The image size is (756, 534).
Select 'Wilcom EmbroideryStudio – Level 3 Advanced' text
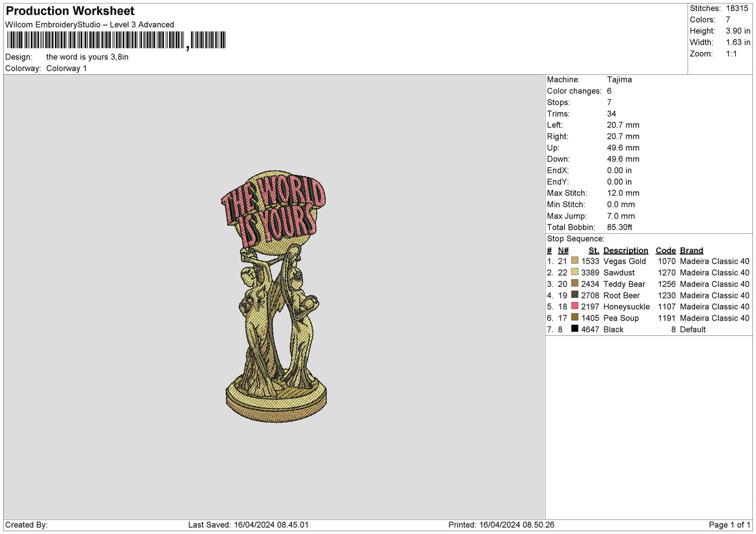pos(89,25)
